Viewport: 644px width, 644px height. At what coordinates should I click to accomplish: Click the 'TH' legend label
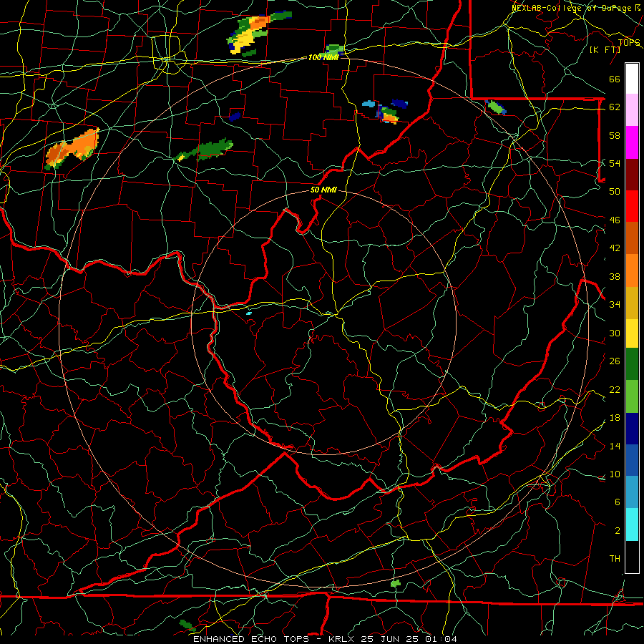pyautogui.click(x=615, y=559)
